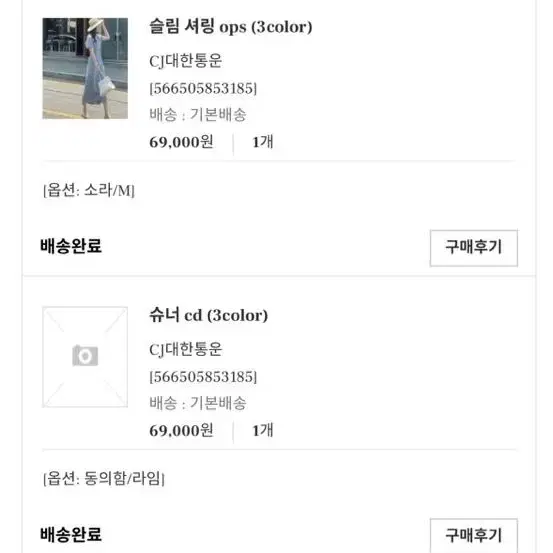Click CJ대한통운 courier under 슈너 cd
The width and height of the screenshot is (553, 553).
[x=186, y=350]
